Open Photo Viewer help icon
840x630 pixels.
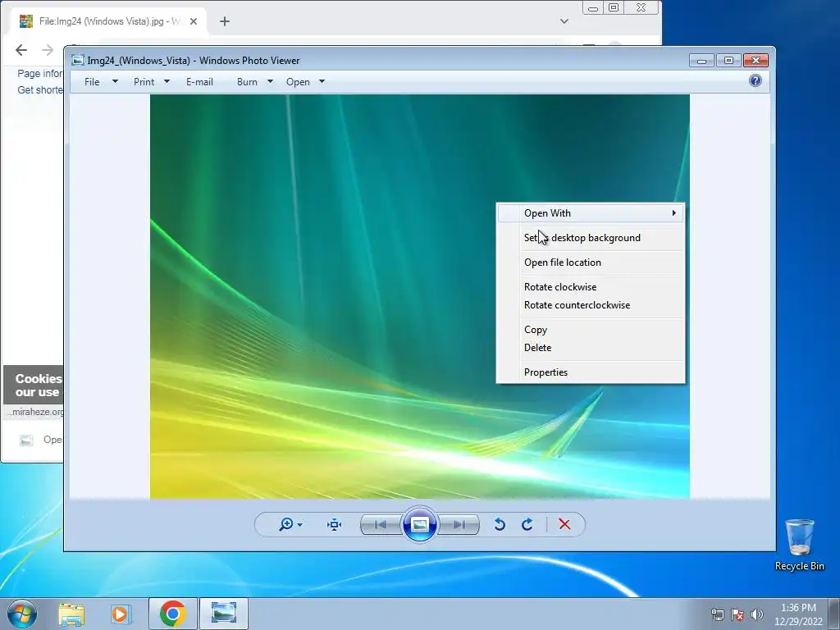756,81
